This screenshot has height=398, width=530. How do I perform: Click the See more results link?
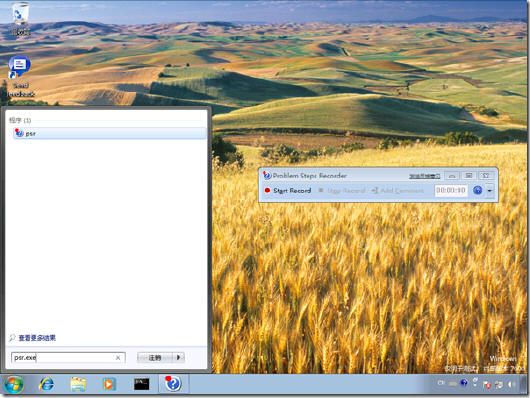pos(37,337)
